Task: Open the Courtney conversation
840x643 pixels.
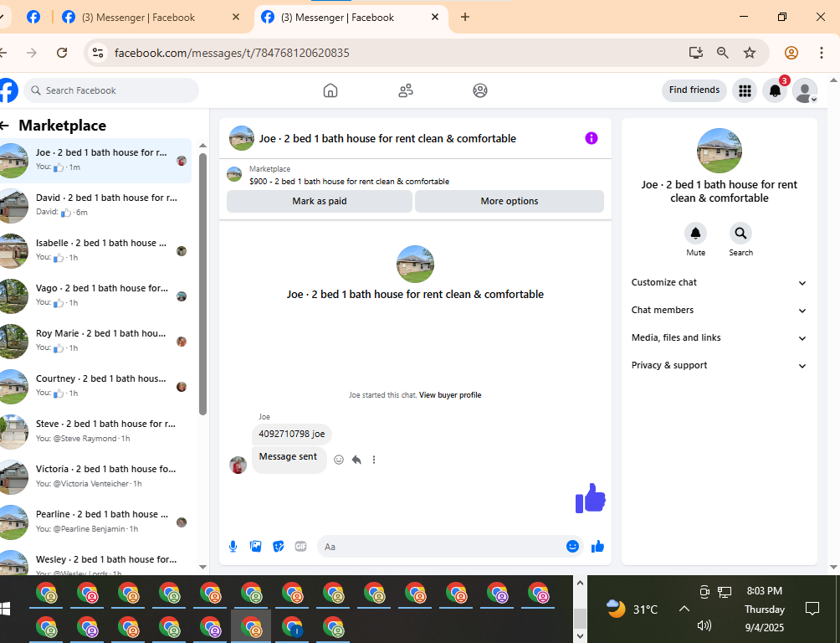Action: pyautogui.click(x=95, y=387)
